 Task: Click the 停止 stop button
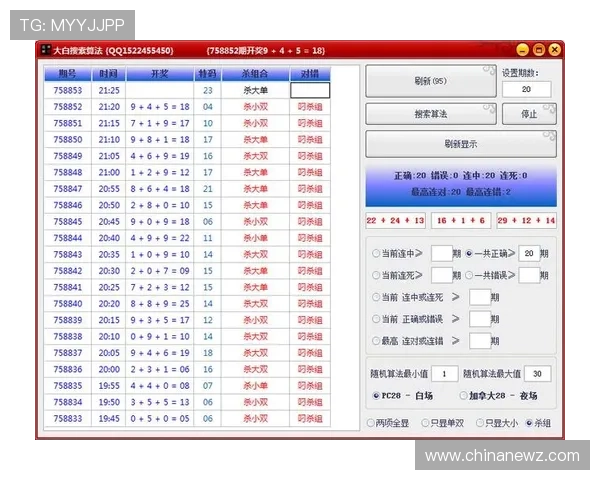529,114
